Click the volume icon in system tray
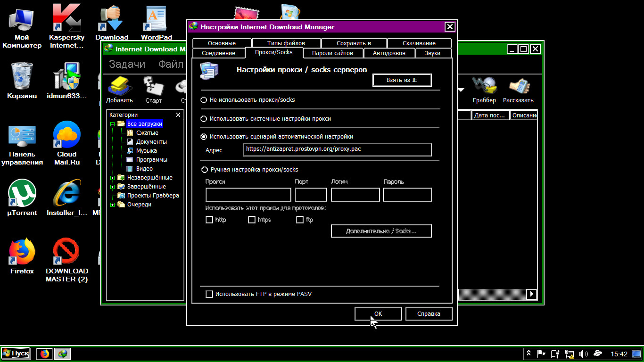 click(584, 354)
